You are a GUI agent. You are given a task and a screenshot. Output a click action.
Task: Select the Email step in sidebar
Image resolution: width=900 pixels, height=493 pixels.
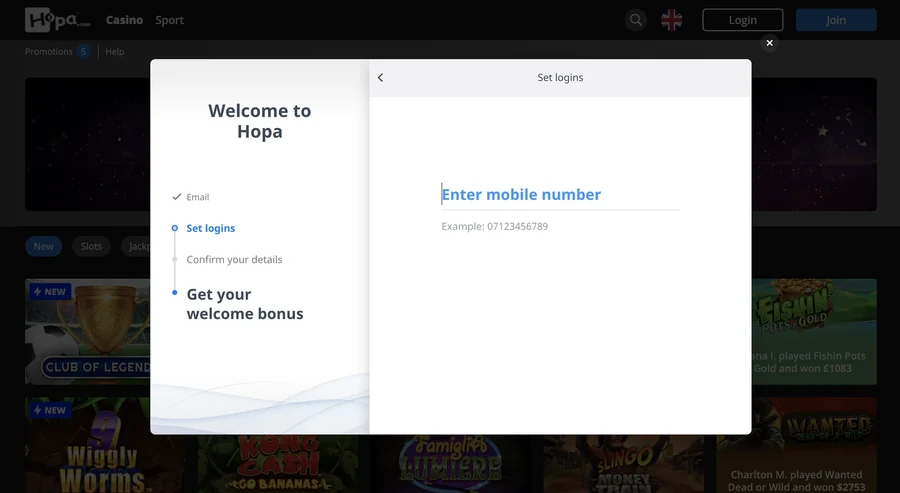(x=197, y=197)
